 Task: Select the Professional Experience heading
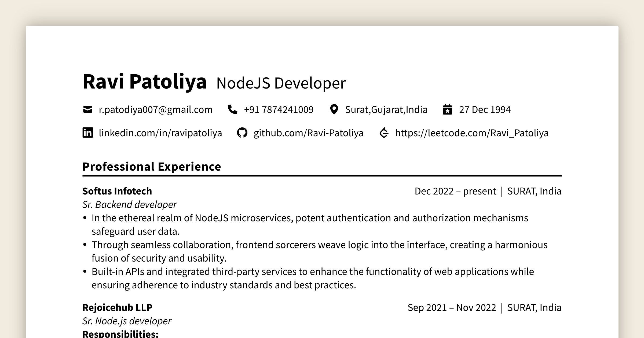coord(152,167)
